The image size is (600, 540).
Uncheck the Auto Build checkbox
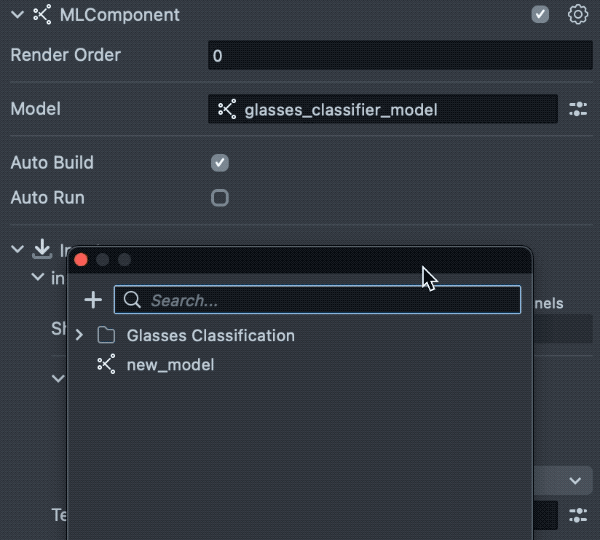pos(220,163)
